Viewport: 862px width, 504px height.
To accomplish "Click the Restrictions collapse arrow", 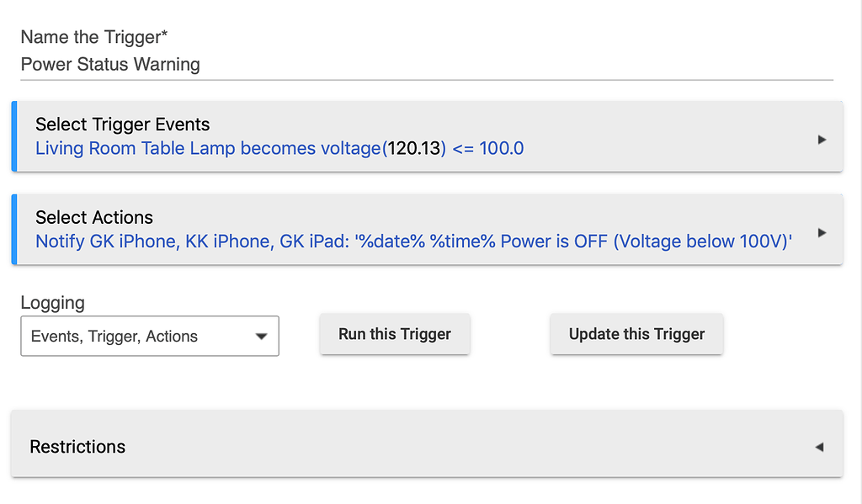I will click(x=819, y=447).
